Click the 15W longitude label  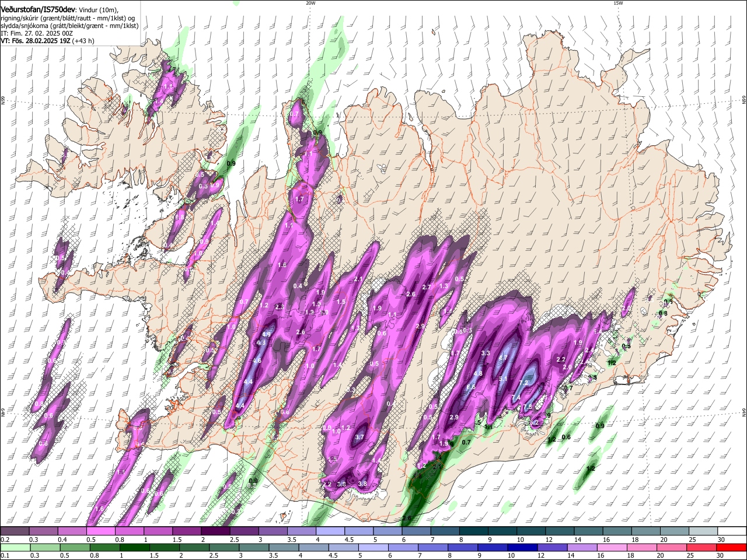point(618,3)
